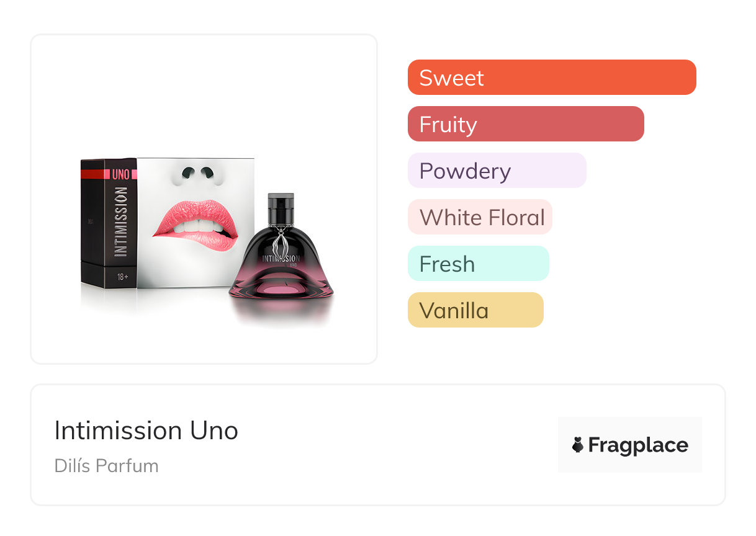
Task: Click the Fragplace perfume bottle icon
Action: [x=578, y=445]
